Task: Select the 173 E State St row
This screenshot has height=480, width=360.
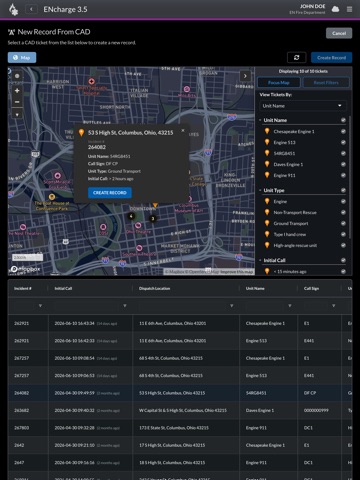Action: coord(180,428)
